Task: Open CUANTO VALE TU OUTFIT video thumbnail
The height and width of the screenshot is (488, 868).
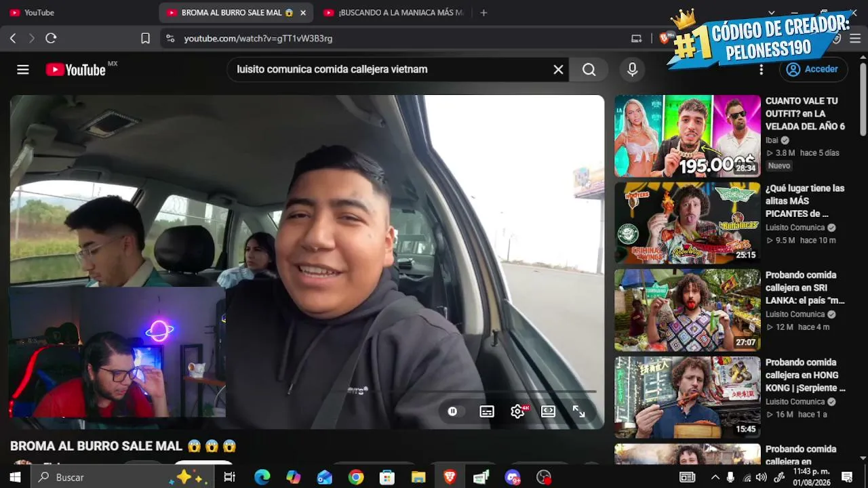Action: (688, 136)
